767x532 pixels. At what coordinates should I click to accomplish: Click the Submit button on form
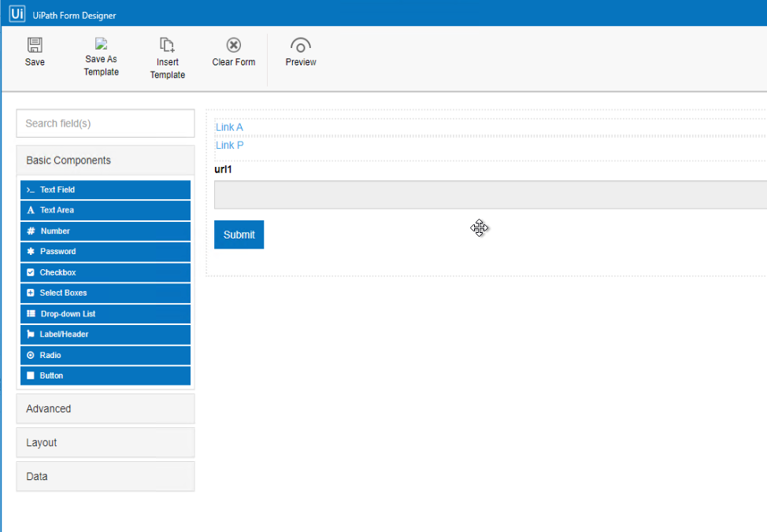pos(239,235)
